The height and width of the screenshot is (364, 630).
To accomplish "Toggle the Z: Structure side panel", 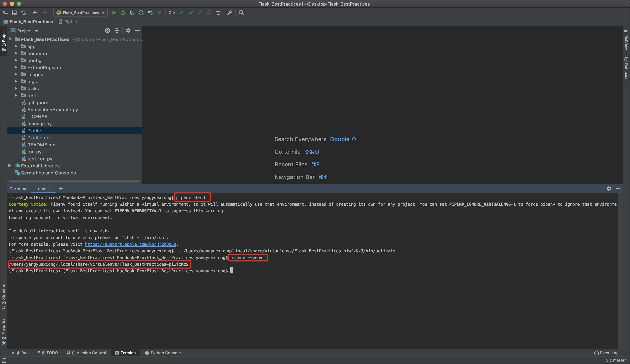I will (4, 296).
